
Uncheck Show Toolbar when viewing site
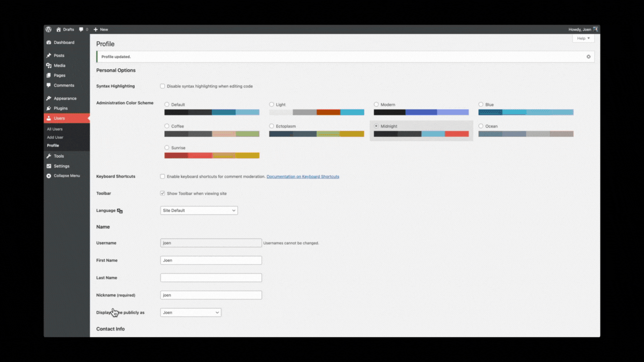[163, 194]
